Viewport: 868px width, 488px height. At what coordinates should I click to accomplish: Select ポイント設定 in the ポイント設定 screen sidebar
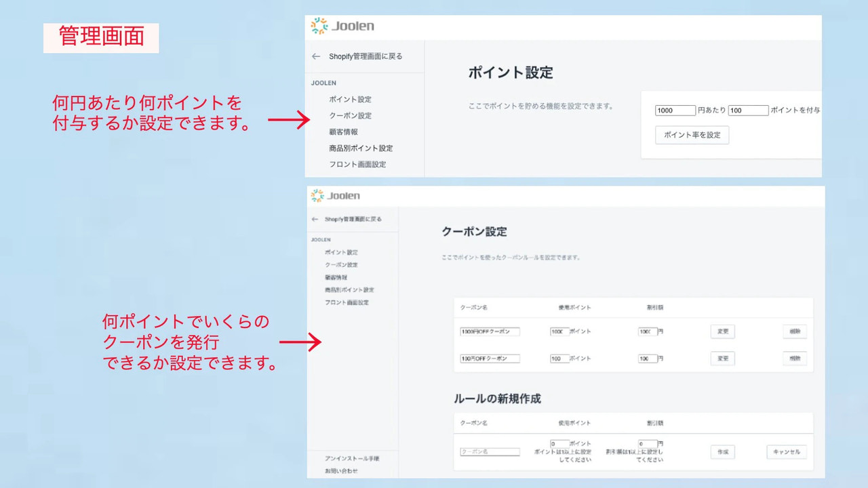coord(351,99)
